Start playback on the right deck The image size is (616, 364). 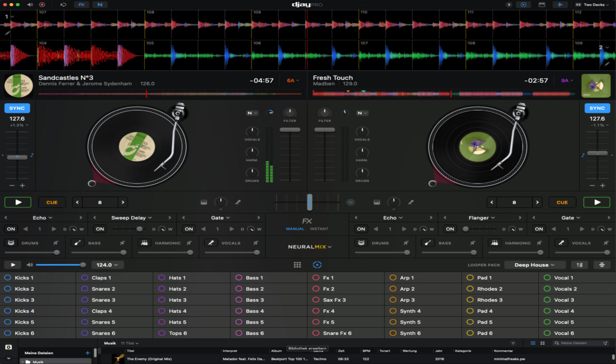[x=597, y=202]
